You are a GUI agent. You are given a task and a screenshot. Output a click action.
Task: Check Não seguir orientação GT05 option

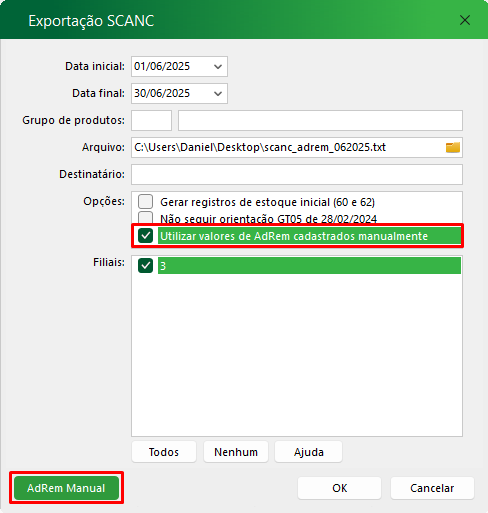tap(146, 218)
